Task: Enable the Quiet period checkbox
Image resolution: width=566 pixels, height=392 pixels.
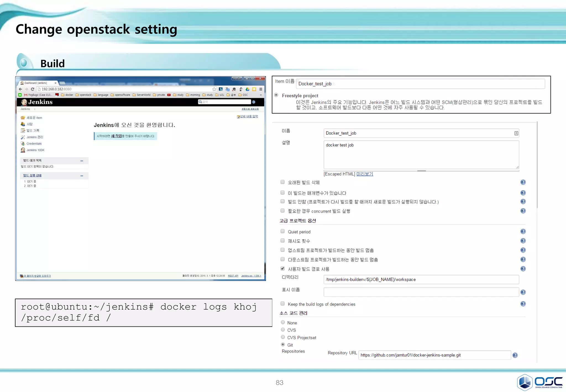Action: 282,231
